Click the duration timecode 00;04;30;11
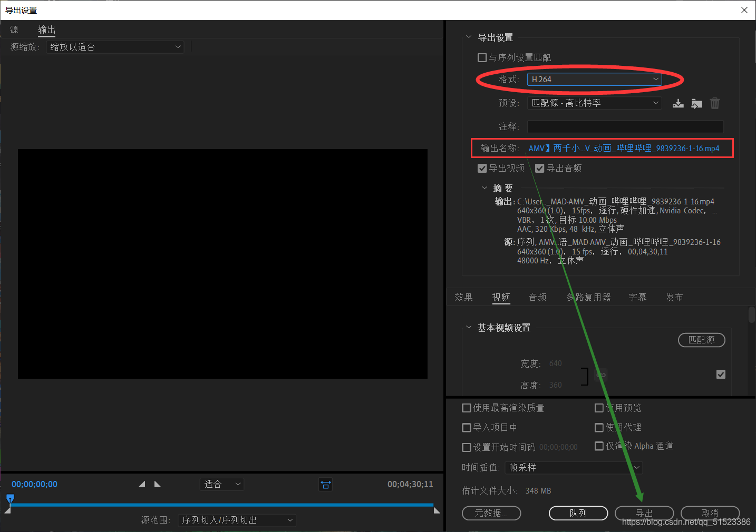 (x=410, y=484)
